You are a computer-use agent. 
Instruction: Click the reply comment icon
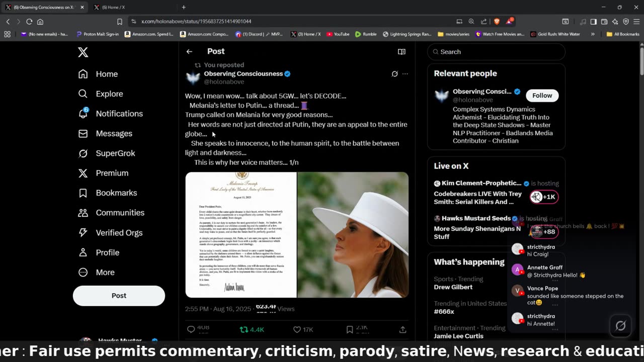tap(191, 329)
